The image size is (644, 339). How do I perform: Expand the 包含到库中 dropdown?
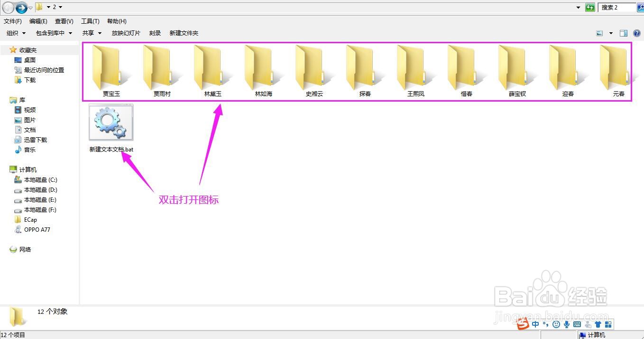point(54,33)
